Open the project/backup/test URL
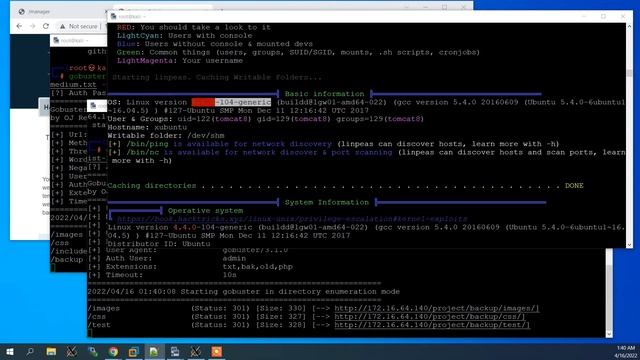This screenshot has height=360, width=640. pos(432,325)
